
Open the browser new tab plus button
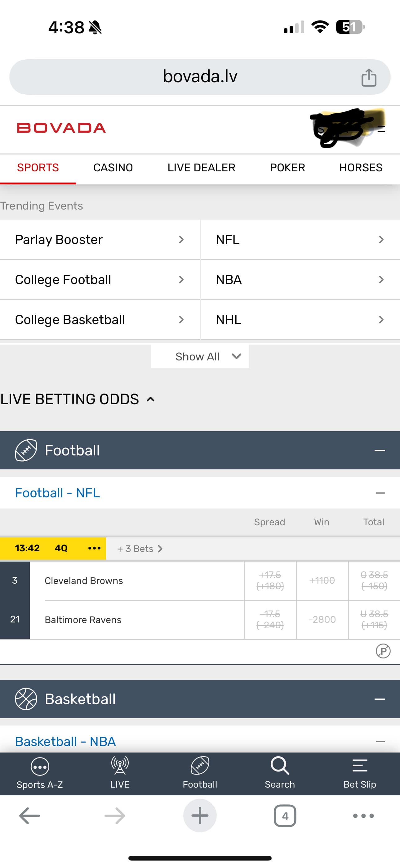[200, 816]
